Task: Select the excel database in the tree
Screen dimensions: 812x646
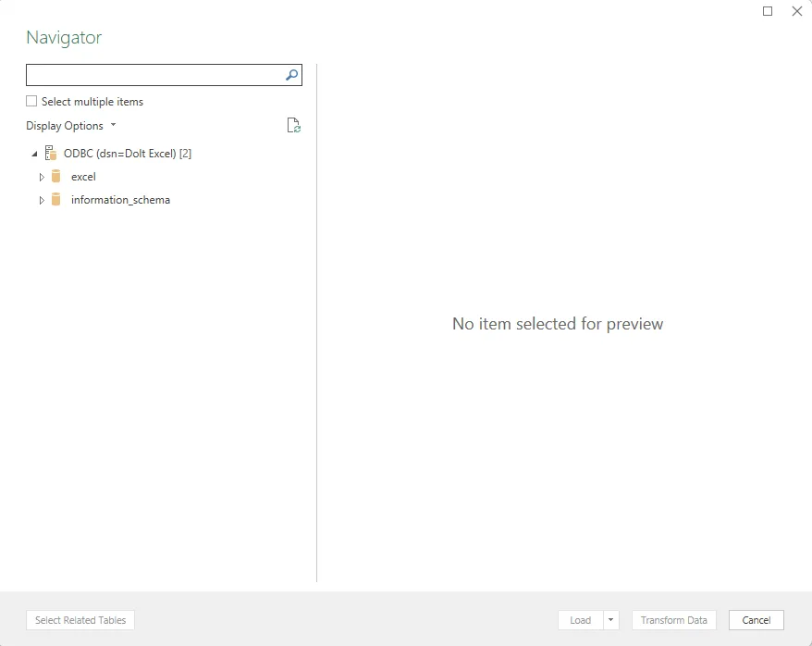Action: point(83,176)
